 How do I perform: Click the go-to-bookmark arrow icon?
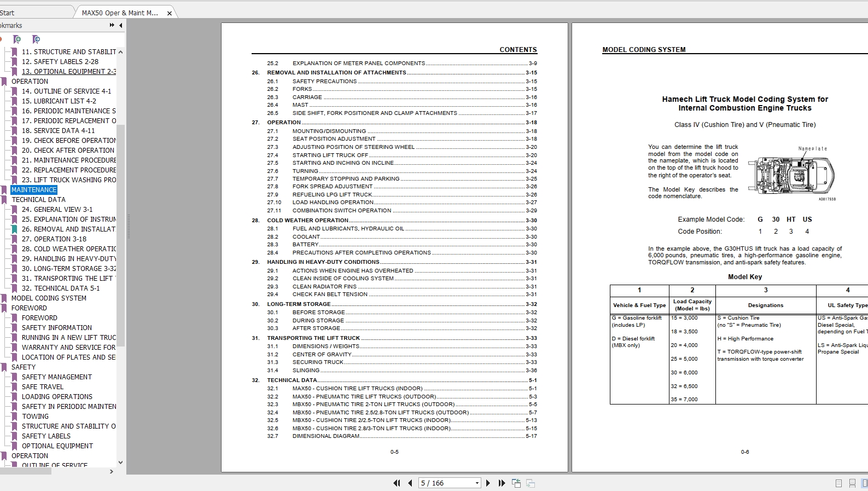click(36, 39)
